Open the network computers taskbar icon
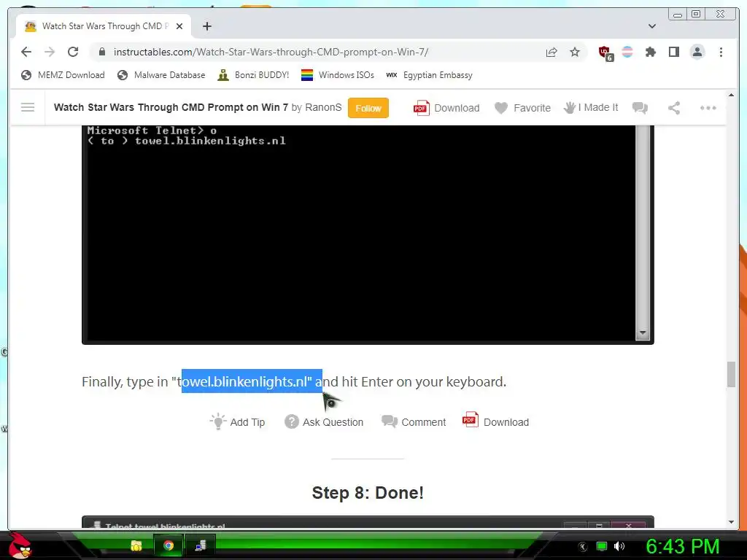Viewport: 747px width, 560px height. click(x=201, y=545)
